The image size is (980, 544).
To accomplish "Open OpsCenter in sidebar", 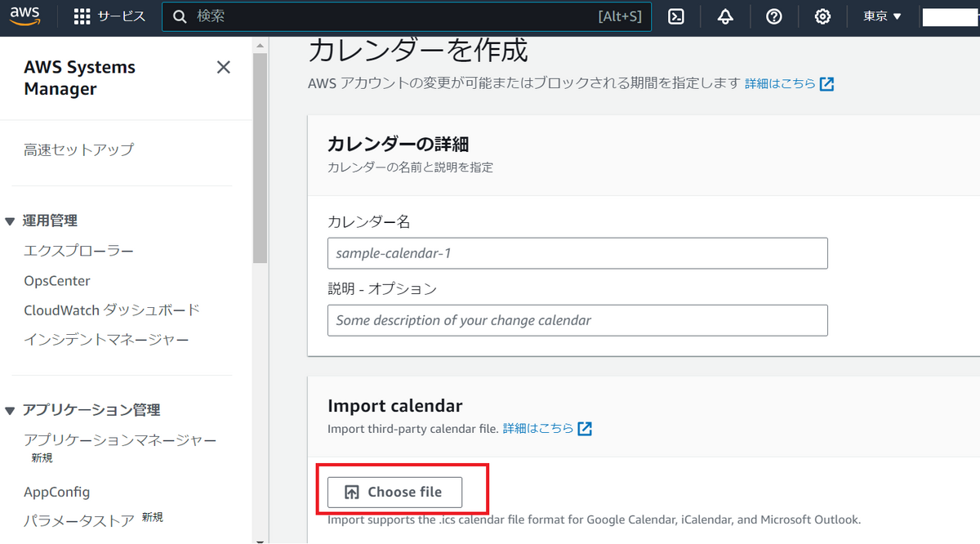I will point(57,281).
